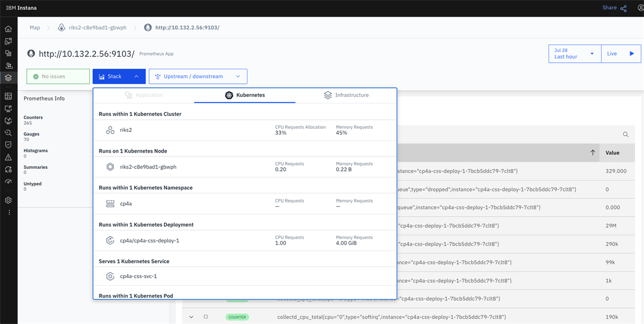Click the value 329.000 in the table
Viewport: 644px width, 324px height.
[x=616, y=171]
